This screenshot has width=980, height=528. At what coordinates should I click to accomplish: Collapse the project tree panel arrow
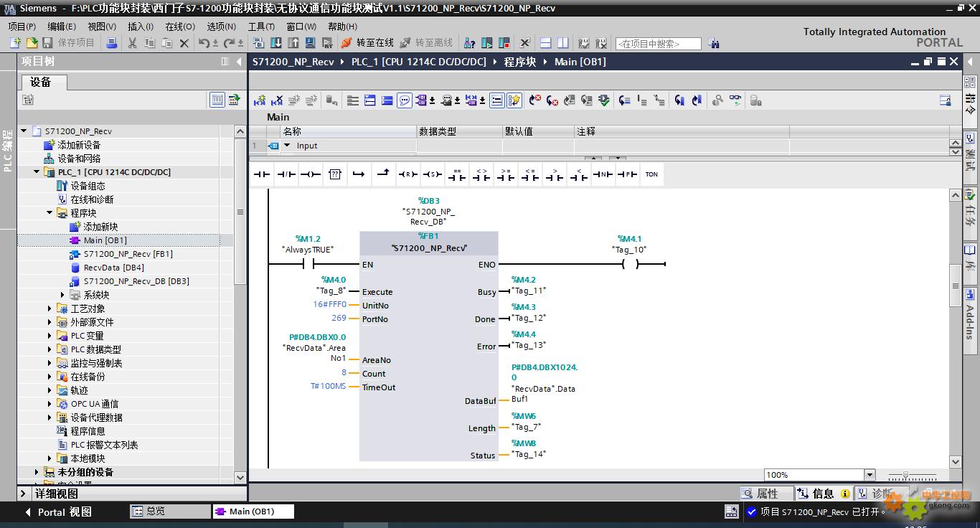[x=239, y=62]
